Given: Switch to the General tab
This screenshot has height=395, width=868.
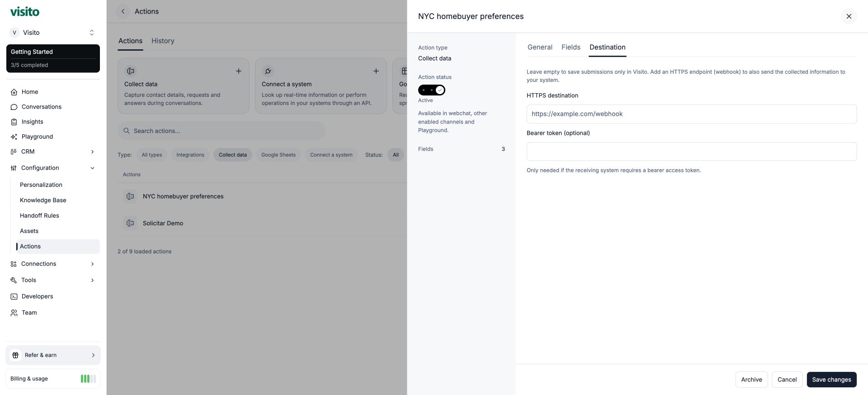Looking at the screenshot, I should (x=540, y=47).
